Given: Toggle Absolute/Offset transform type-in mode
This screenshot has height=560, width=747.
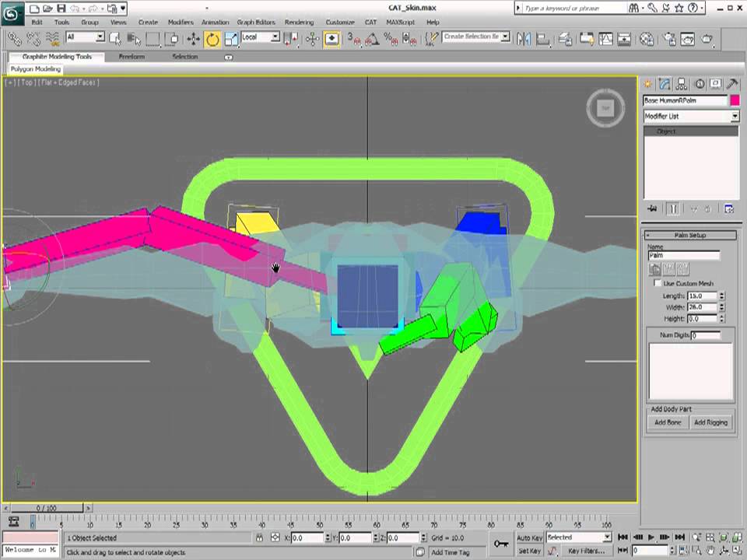Looking at the screenshot, I should [275, 537].
